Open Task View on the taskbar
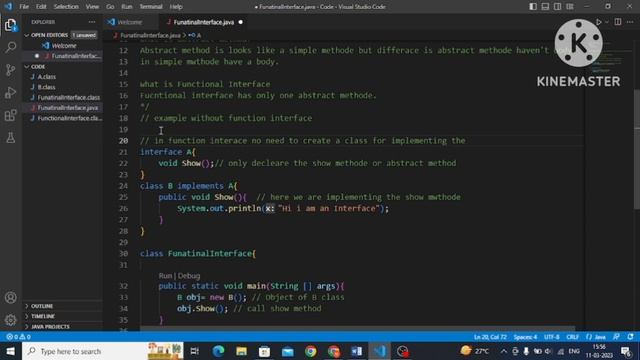This screenshot has height=360, width=640. (x=195, y=351)
